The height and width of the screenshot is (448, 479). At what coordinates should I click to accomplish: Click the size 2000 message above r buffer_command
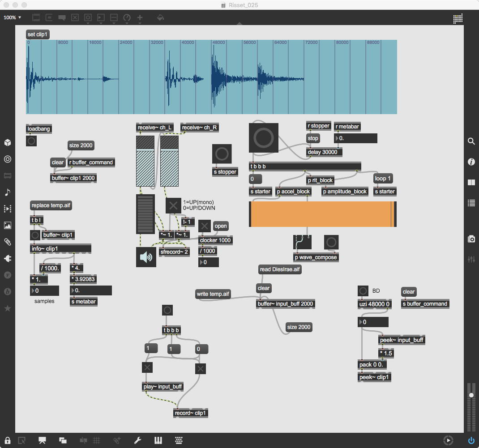(x=81, y=145)
